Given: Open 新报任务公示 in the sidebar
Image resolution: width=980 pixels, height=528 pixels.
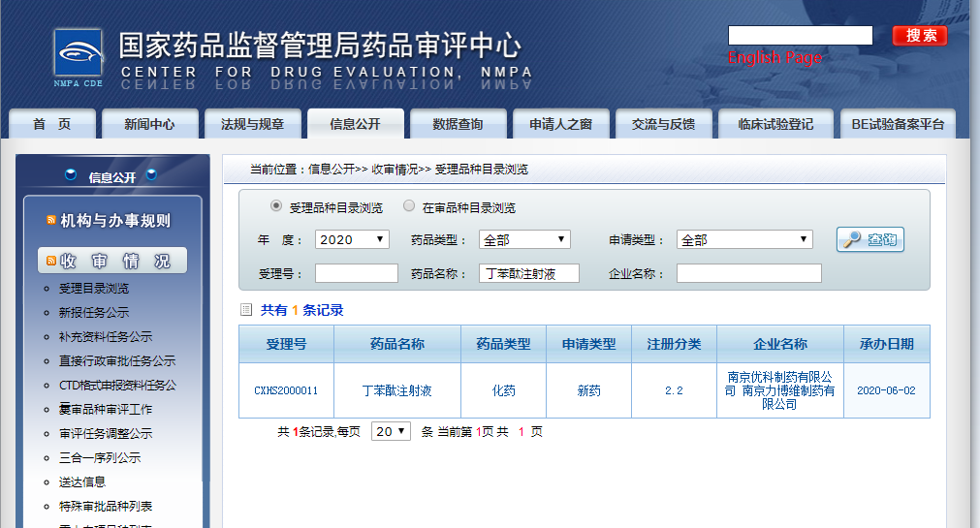Looking at the screenshot, I should pyautogui.click(x=93, y=312).
